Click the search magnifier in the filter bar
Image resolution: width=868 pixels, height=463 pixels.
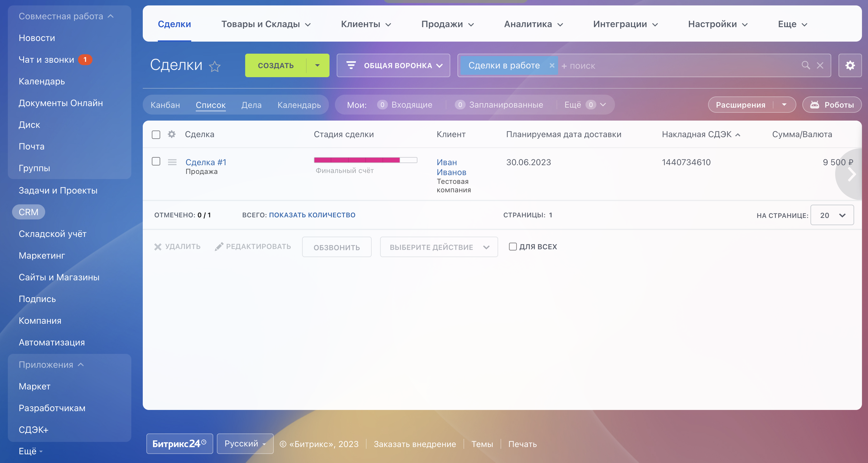click(x=806, y=65)
